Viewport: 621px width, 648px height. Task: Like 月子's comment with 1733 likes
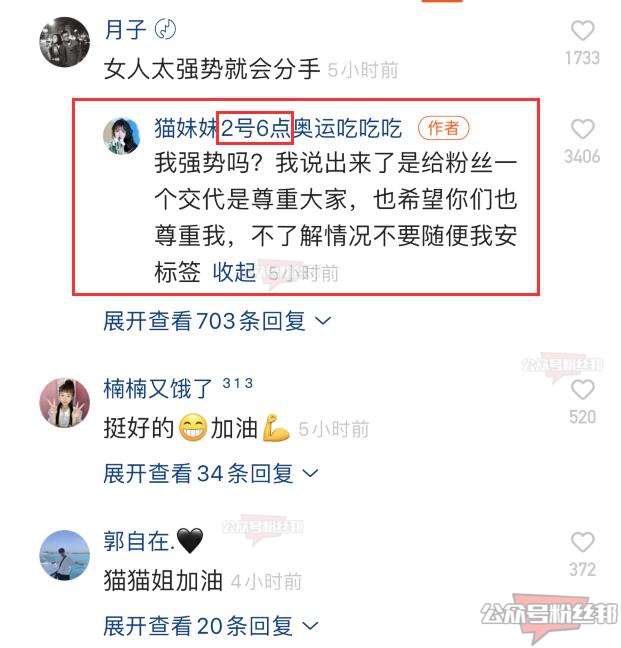582,31
